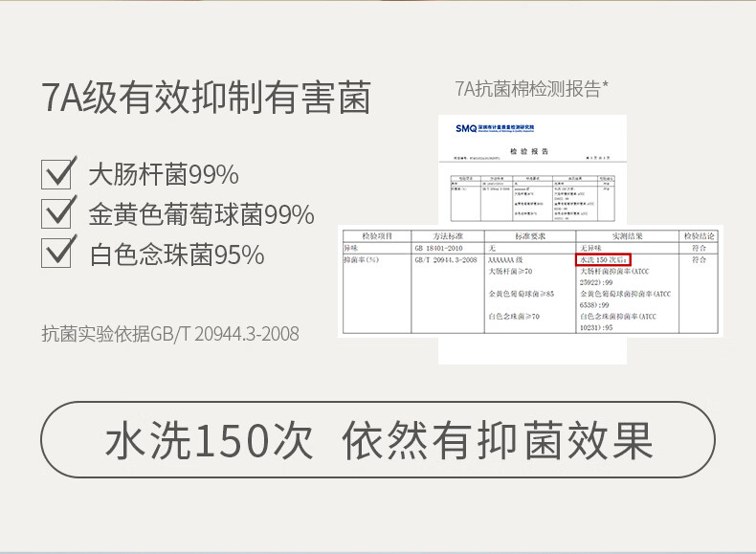Viewport: 756px width, 554px height.
Task: Select the 方法标准 column header
Action: pos(447,235)
